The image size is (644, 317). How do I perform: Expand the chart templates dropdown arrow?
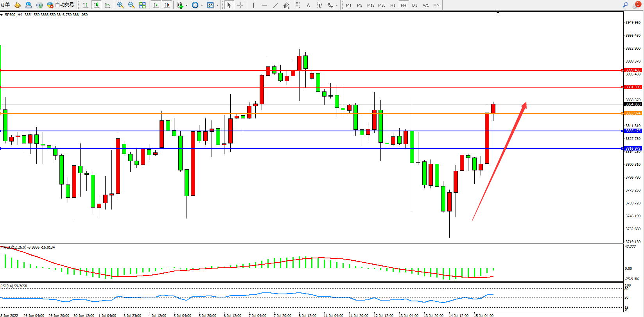217,5
